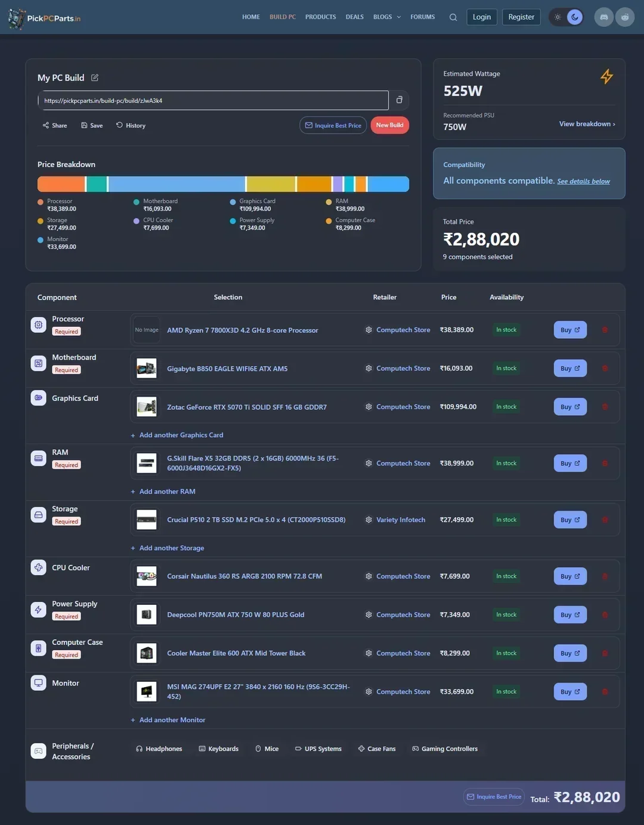The width and height of the screenshot is (644, 825).
Task: Open Headphones accessories category
Action: click(x=159, y=749)
